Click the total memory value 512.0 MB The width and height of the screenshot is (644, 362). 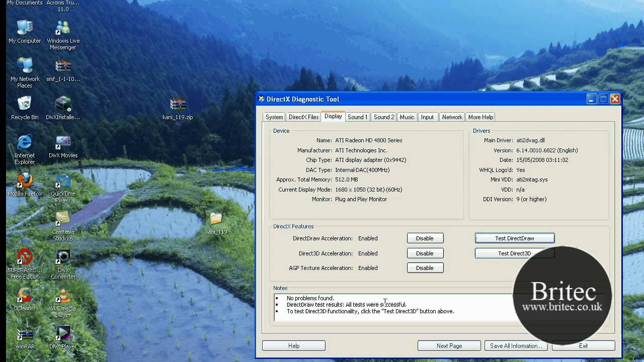347,179
